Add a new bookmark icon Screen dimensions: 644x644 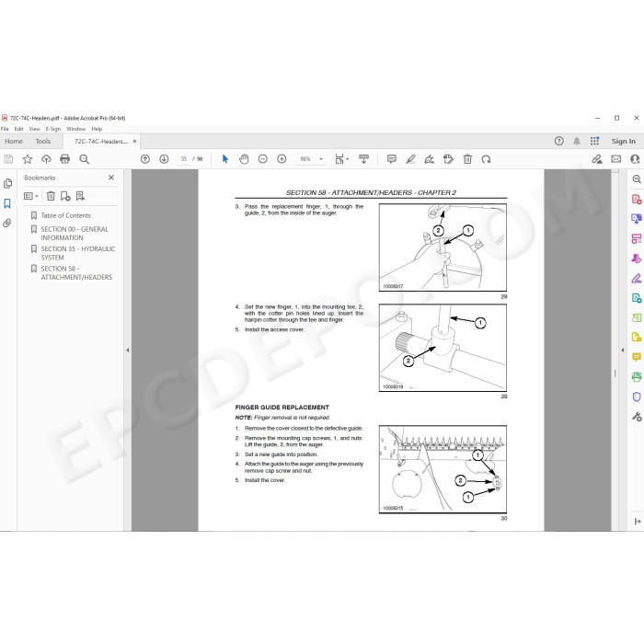pyautogui.click(x=65, y=196)
